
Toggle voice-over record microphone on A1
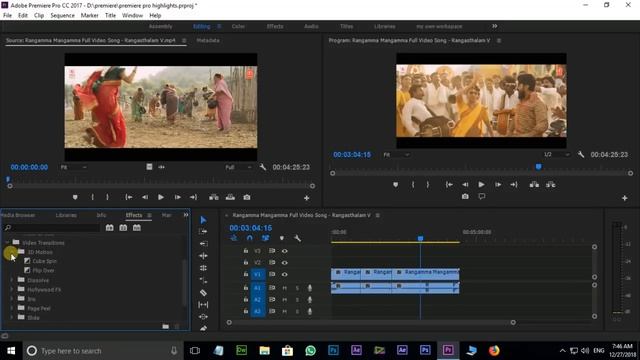(x=310, y=288)
